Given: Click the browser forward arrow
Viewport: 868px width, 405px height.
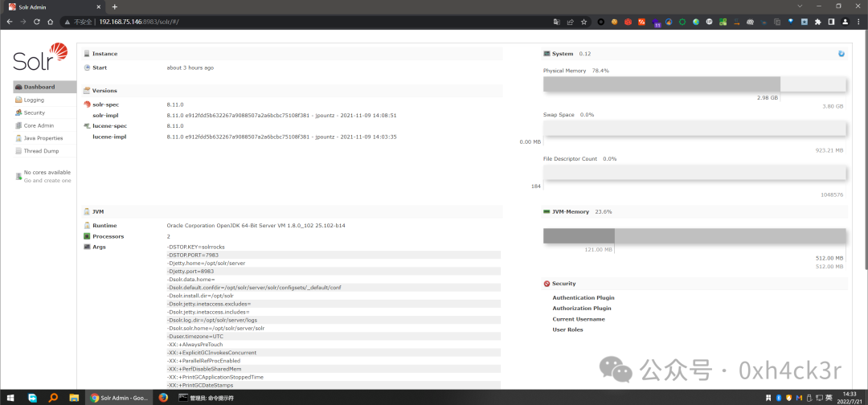Looking at the screenshot, I should click(23, 22).
